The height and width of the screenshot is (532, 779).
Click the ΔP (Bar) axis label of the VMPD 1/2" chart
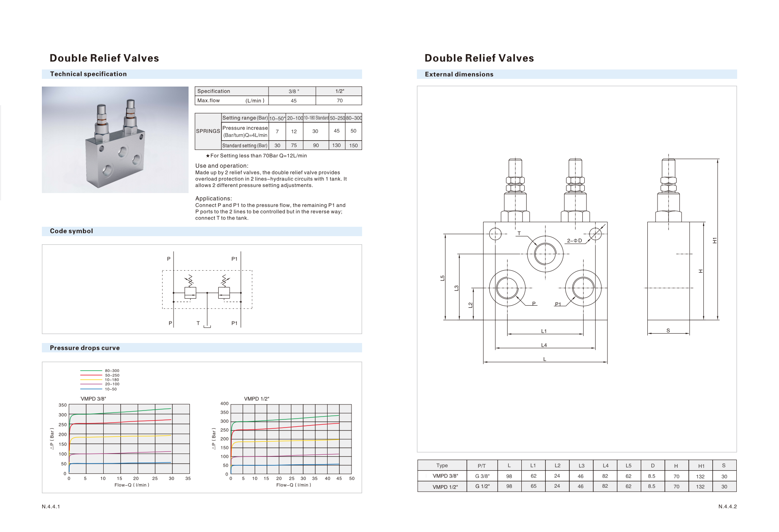click(x=214, y=439)
